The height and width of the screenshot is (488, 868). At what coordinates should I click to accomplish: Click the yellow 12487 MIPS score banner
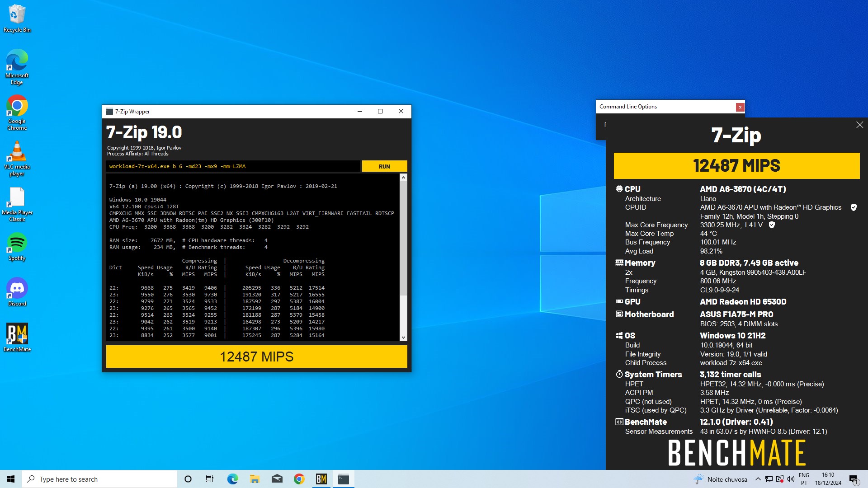736,166
